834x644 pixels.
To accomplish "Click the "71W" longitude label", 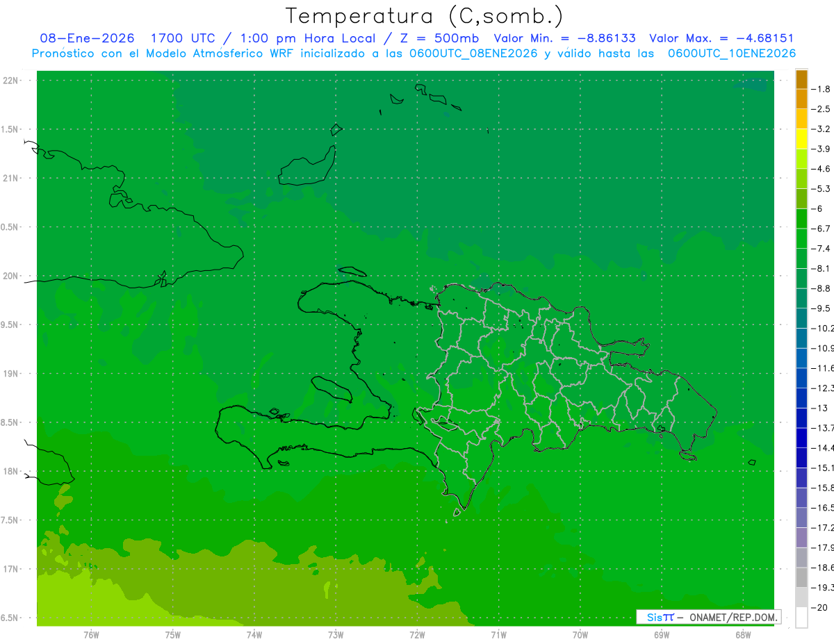I will [x=498, y=634].
